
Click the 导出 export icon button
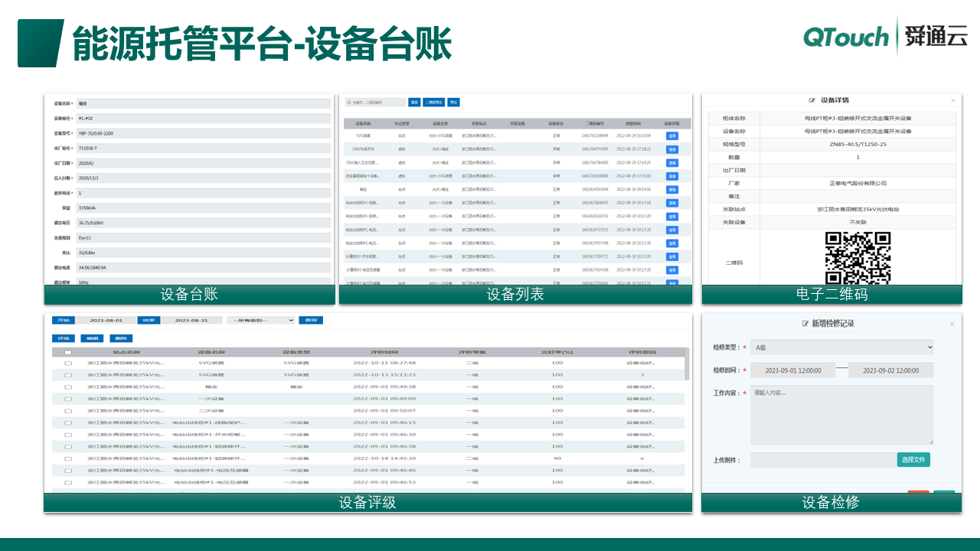pyautogui.click(x=454, y=102)
